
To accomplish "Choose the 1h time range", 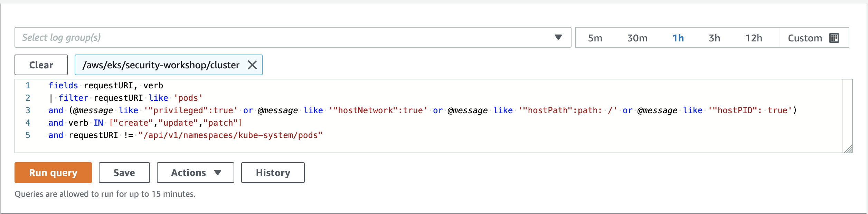I will (678, 38).
